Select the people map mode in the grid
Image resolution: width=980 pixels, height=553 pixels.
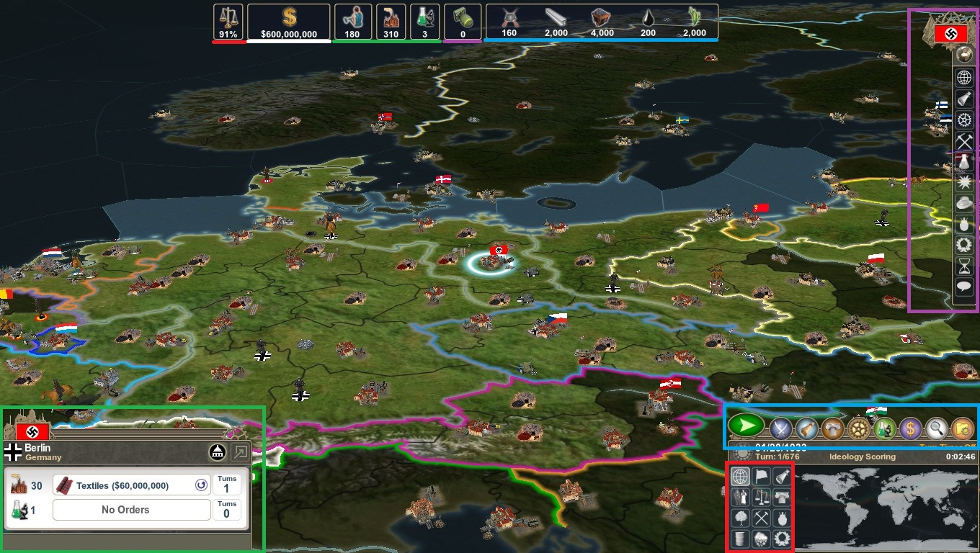pyautogui.click(x=739, y=497)
